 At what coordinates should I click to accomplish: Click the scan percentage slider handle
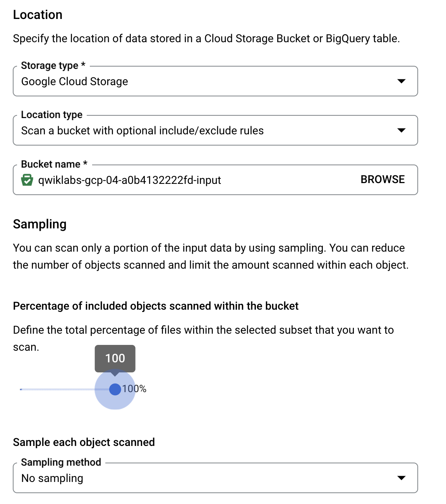tap(115, 389)
